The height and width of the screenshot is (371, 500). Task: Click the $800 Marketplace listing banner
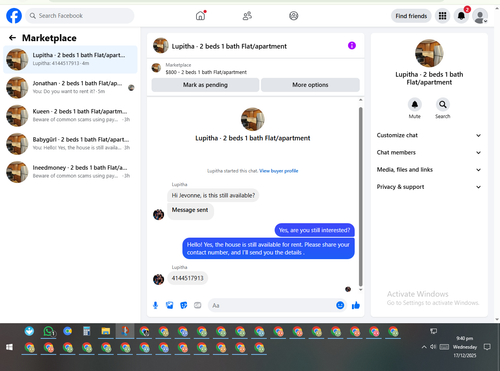[x=255, y=68]
